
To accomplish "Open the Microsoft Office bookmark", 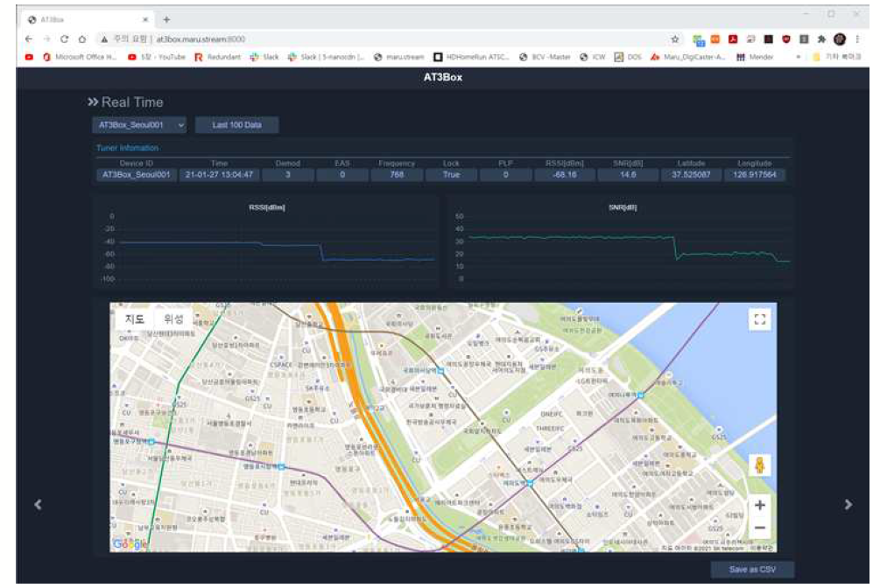I will tap(80, 57).
